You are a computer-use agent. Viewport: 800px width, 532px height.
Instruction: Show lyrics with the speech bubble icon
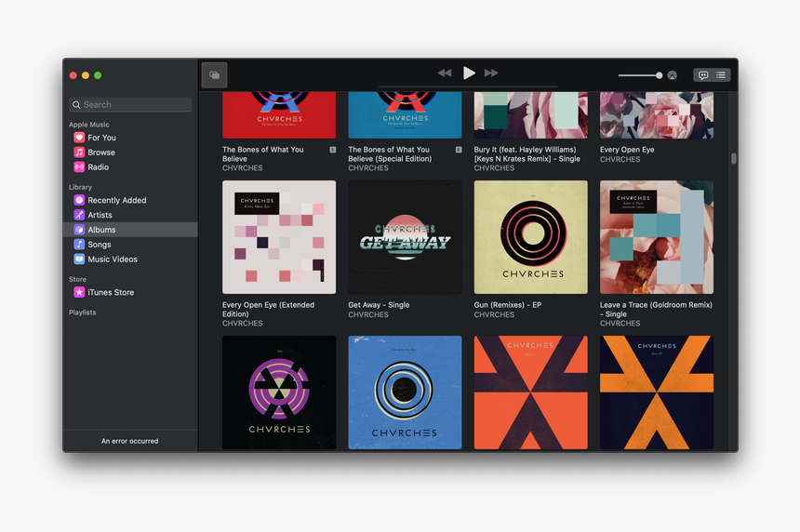click(x=703, y=75)
